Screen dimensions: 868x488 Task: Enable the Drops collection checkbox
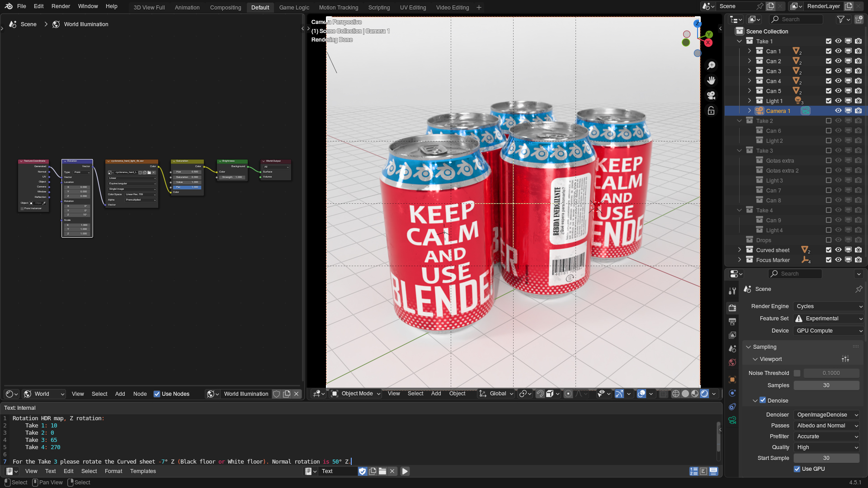click(829, 240)
